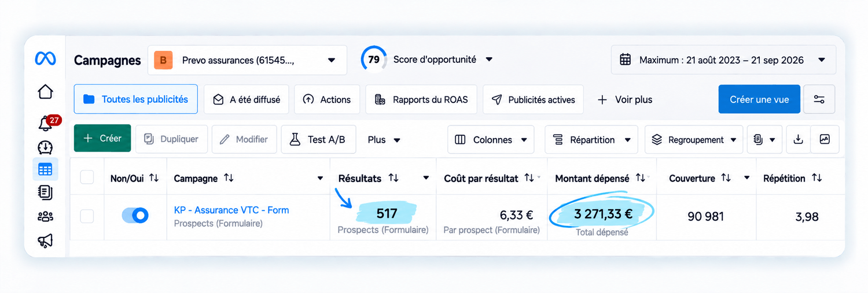Check the KP - Assurance VTC row checkbox
The width and height of the screenshot is (868, 293).
tap(87, 216)
